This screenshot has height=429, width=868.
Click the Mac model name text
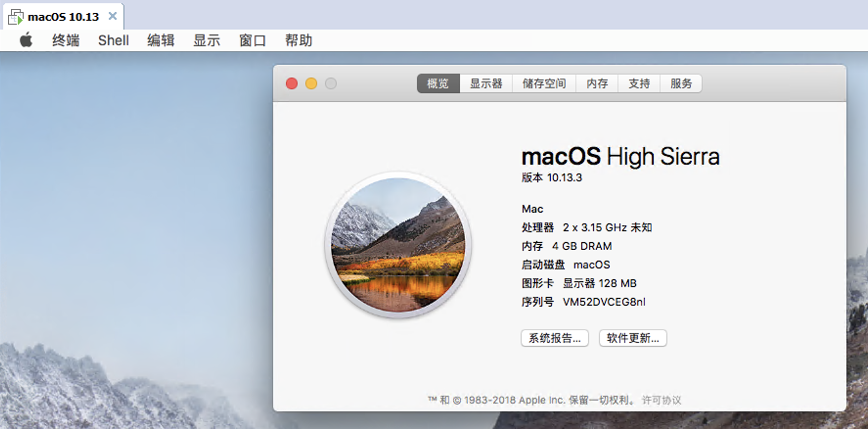coord(532,209)
